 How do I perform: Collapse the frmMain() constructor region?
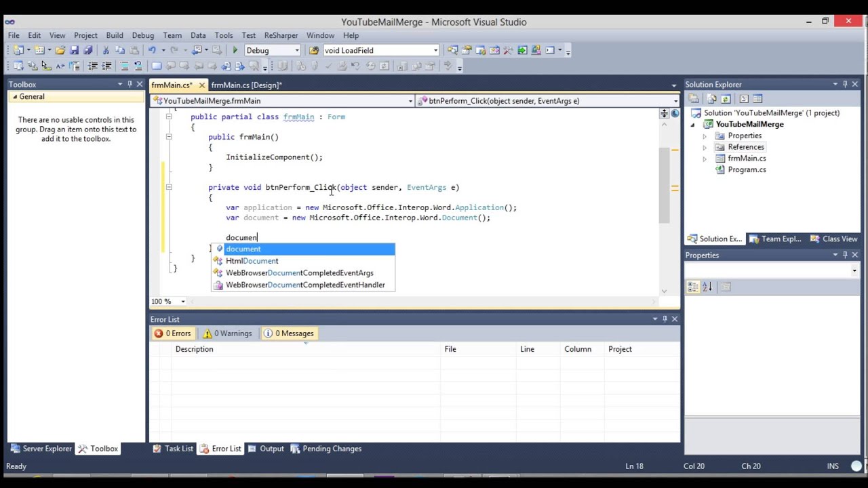click(x=169, y=137)
